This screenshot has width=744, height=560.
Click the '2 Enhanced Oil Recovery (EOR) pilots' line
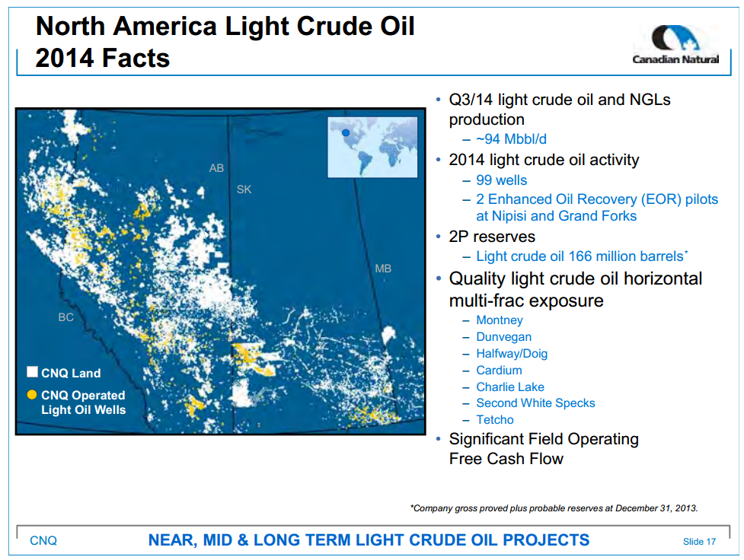(x=597, y=199)
